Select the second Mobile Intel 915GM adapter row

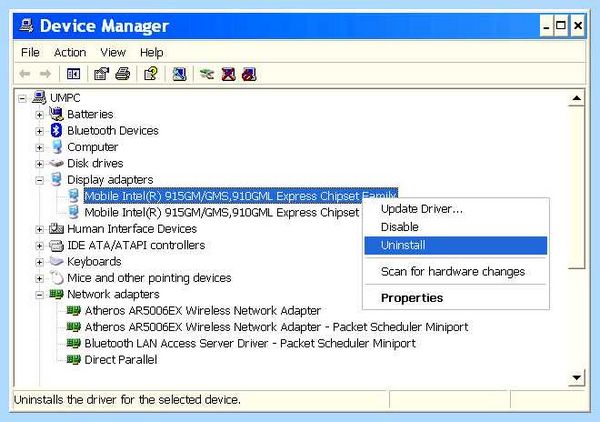[x=222, y=212]
